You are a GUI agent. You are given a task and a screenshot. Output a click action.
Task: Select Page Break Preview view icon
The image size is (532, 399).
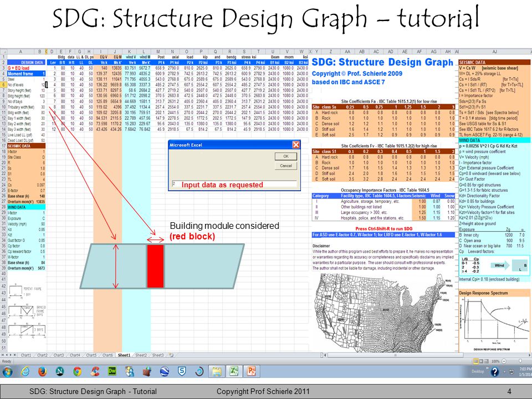click(x=487, y=361)
